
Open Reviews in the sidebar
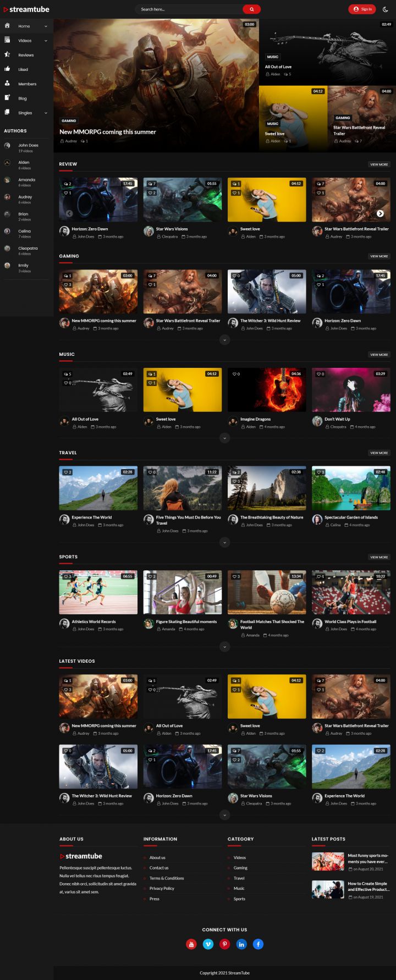point(26,55)
